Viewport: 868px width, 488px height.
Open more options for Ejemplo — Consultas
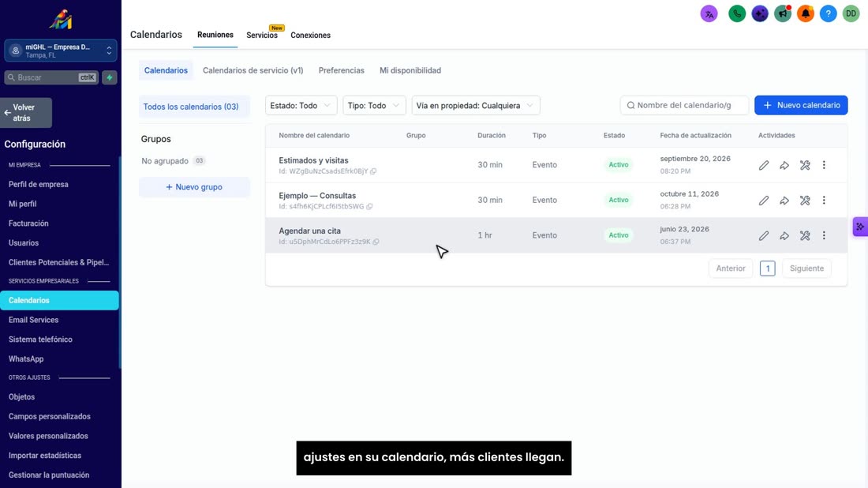click(824, 201)
